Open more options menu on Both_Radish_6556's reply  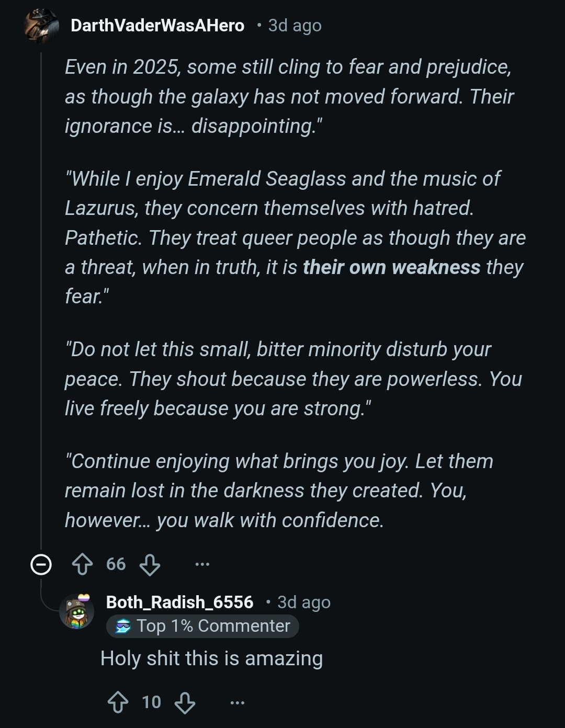pyautogui.click(x=237, y=702)
